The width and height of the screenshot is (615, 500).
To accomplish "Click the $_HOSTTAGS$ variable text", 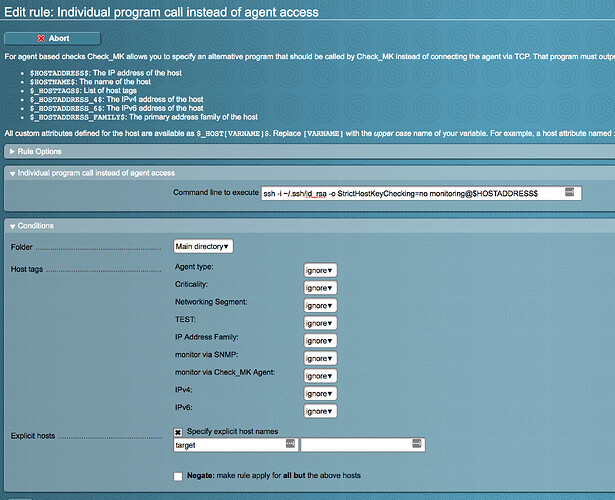I will coord(55,91).
